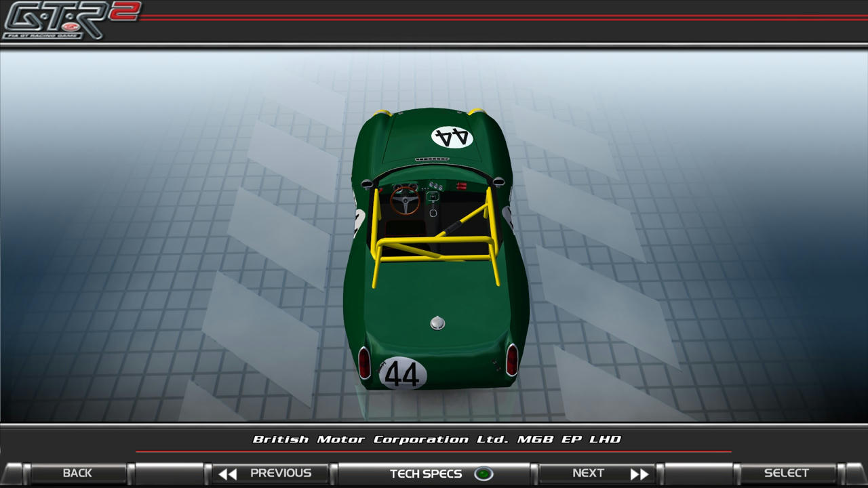Click the double-left arrow icon beside PREVIOUS
Viewport: 868px width, 488px height.
tap(227, 474)
